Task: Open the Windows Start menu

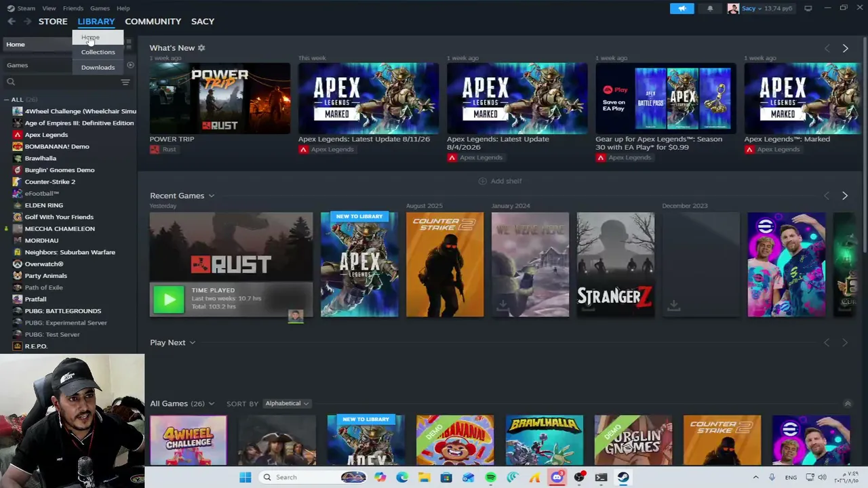Action: (x=245, y=477)
